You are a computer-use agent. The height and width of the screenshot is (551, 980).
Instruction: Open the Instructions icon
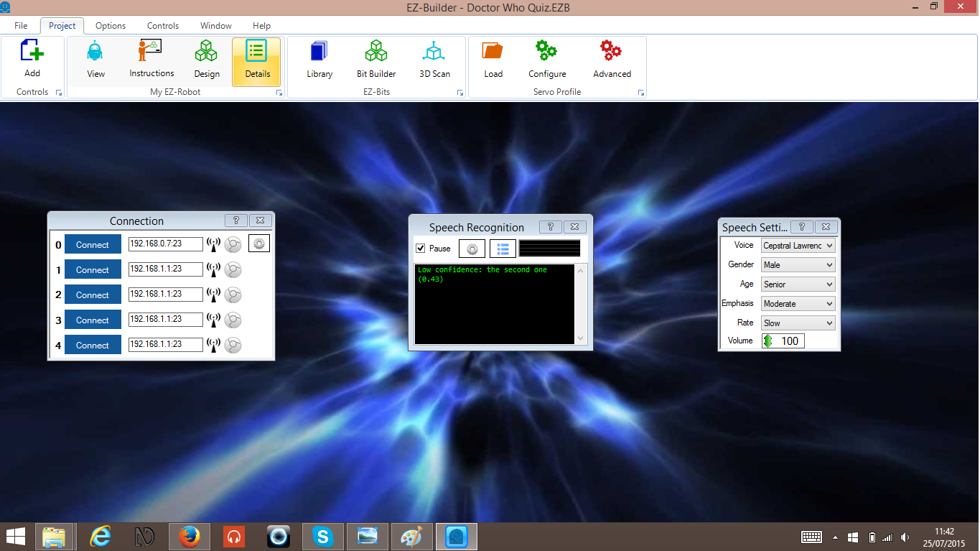click(151, 52)
